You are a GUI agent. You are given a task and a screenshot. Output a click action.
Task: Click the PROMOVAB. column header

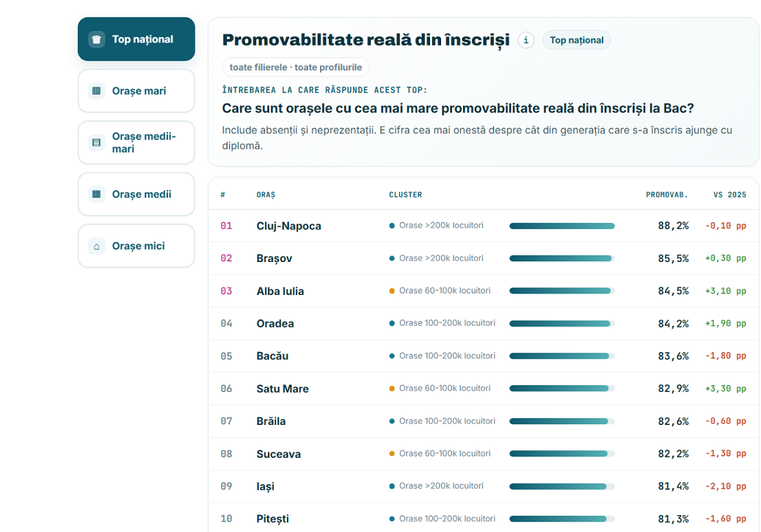(x=667, y=194)
